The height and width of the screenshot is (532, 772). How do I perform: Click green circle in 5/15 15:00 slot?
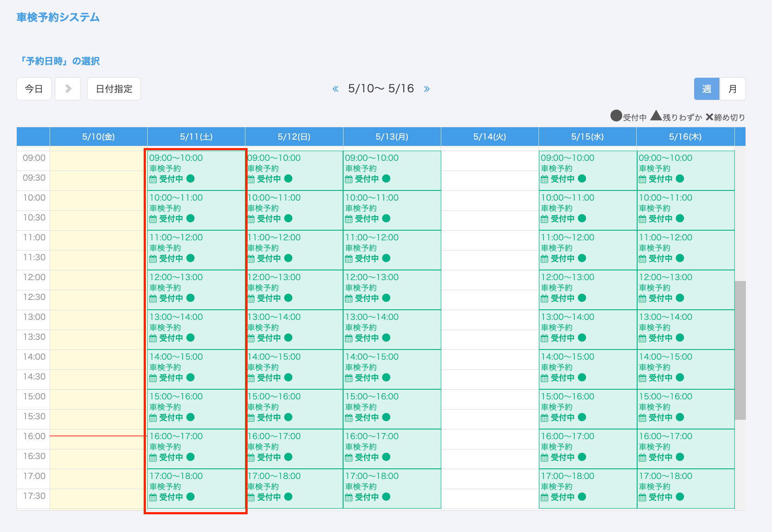pyautogui.click(x=582, y=417)
